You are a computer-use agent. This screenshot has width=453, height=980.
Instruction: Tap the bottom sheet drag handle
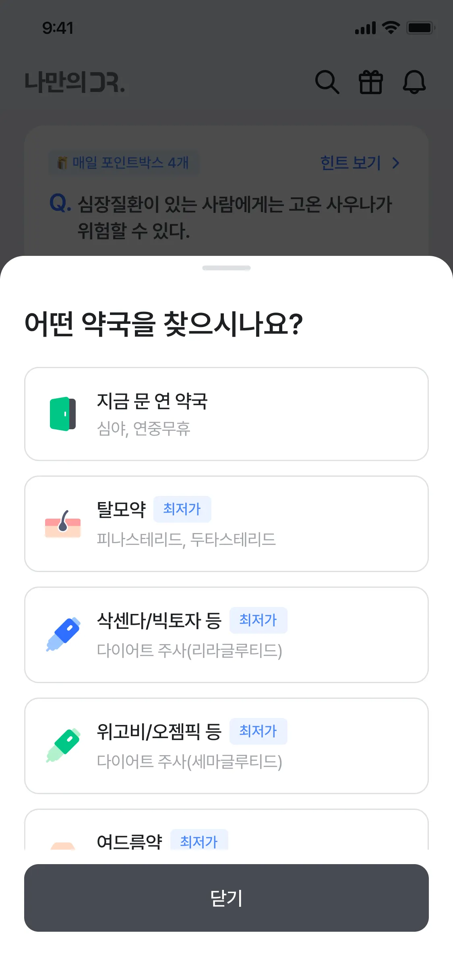(x=226, y=268)
